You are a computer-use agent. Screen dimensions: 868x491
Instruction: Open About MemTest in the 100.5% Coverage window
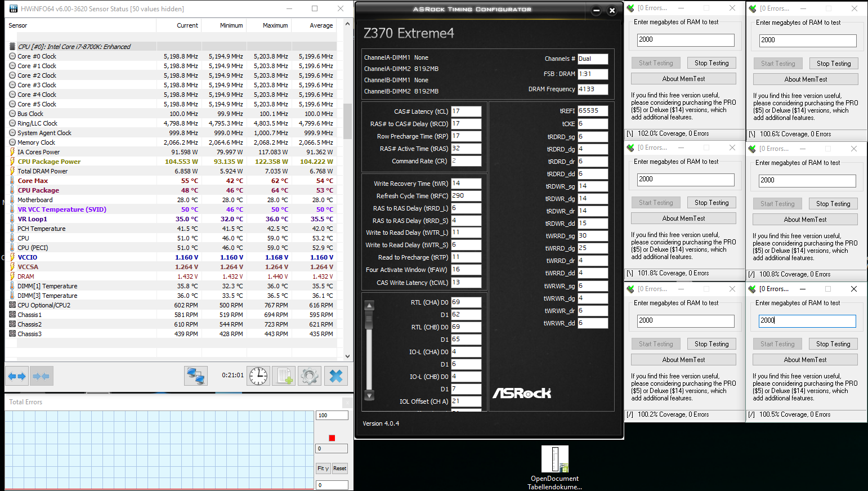805,360
